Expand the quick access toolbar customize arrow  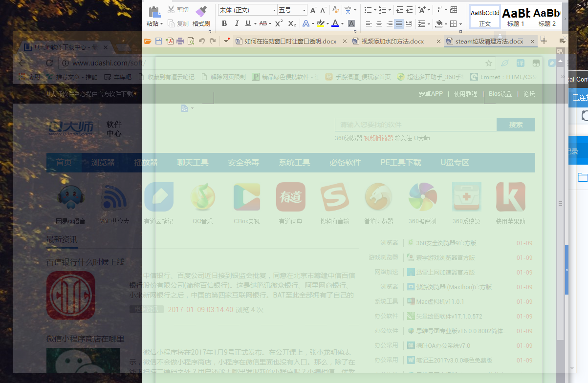(226, 42)
